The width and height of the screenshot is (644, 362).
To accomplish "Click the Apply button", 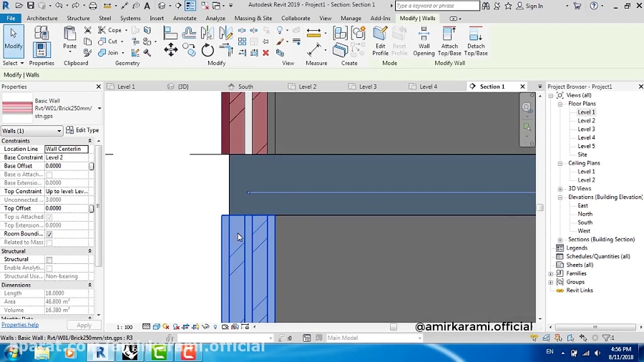I will pyautogui.click(x=84, y=325).
